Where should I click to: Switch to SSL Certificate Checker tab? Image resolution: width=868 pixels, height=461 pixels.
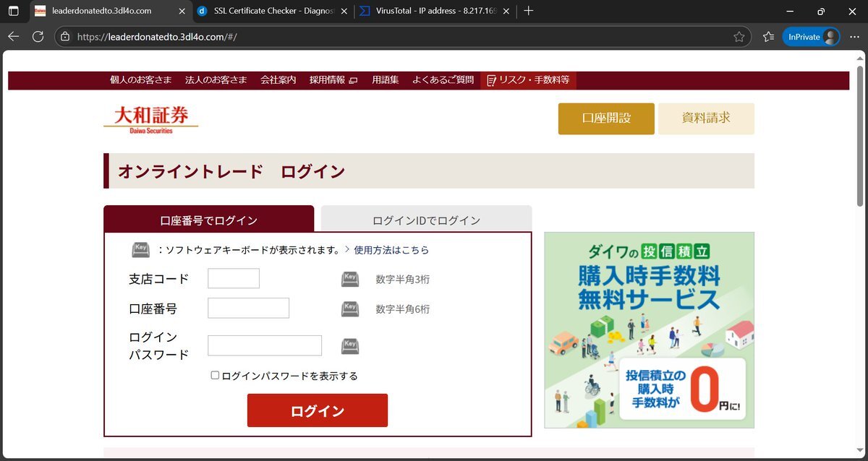pos(272,11)
